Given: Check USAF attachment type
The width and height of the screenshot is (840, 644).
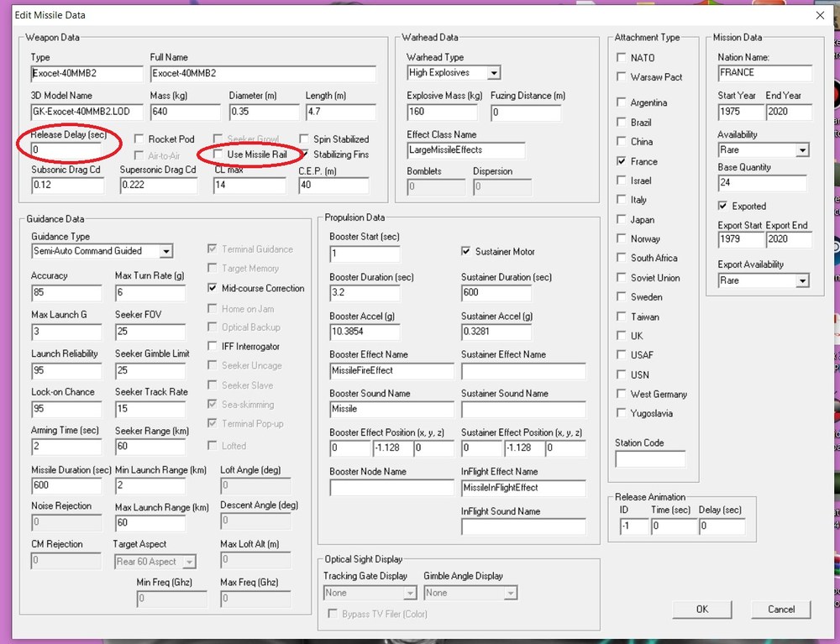Looking at the screenshot, I should coord(622,355).
